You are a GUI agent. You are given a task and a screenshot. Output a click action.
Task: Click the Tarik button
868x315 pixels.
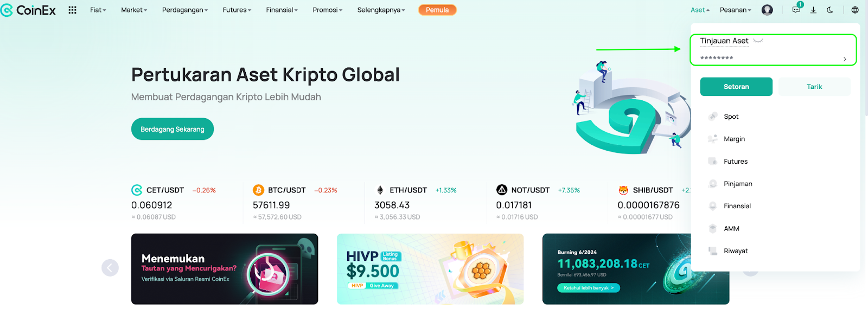click(x=814, y=87)
